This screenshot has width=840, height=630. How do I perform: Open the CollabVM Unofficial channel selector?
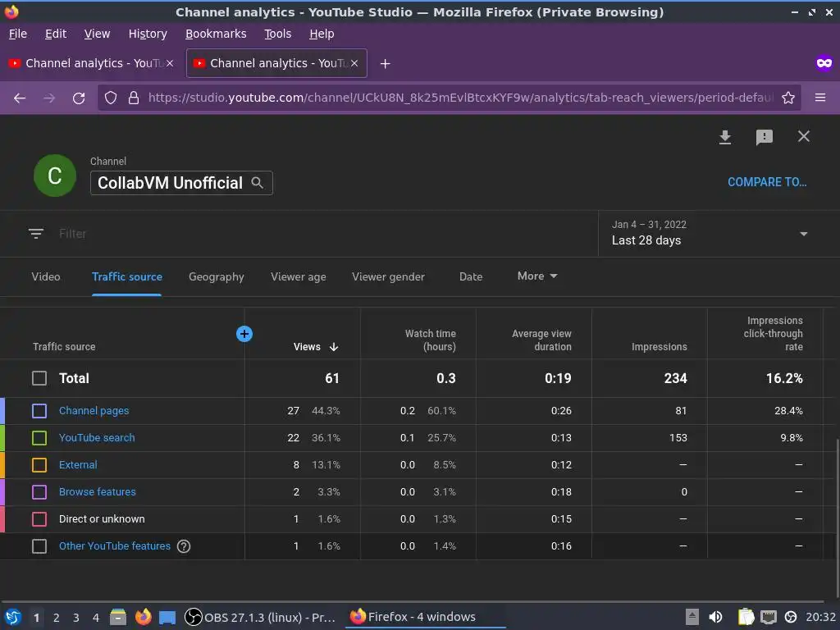point(181,183)
